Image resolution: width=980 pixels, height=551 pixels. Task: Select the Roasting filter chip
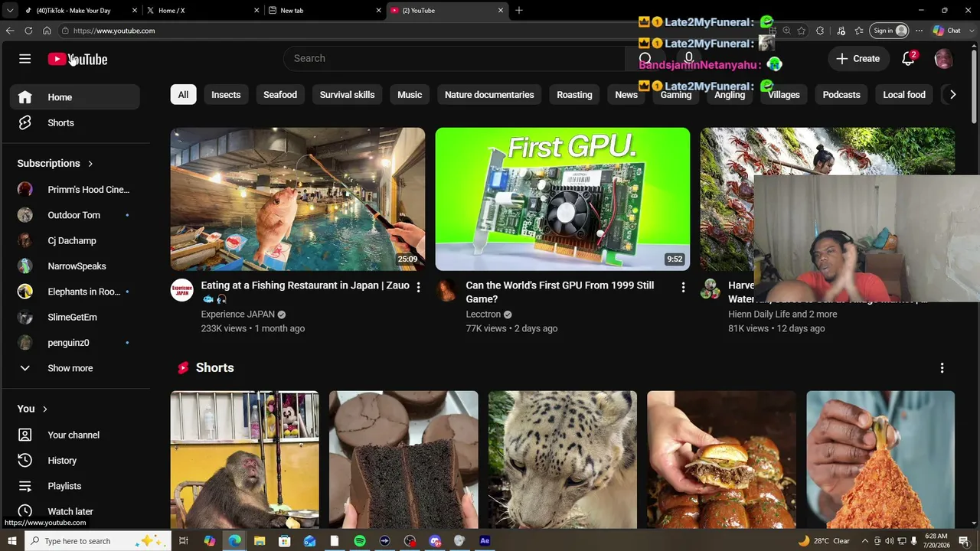coord(574,95)
